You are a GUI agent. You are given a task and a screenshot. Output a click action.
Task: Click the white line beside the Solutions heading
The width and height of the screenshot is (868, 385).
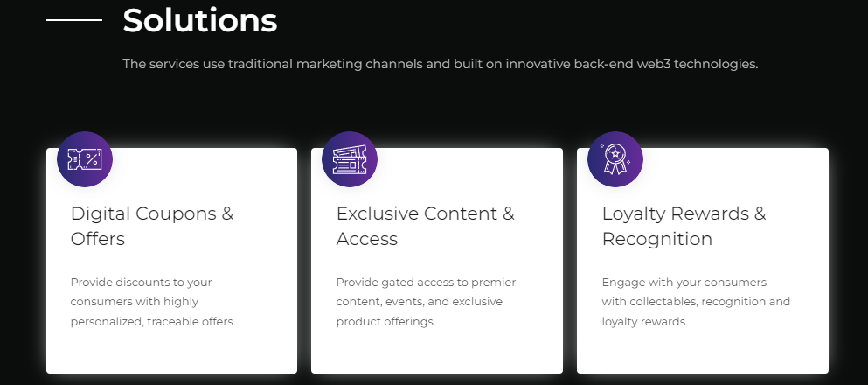pyautogui.click(x=73, y=20)
